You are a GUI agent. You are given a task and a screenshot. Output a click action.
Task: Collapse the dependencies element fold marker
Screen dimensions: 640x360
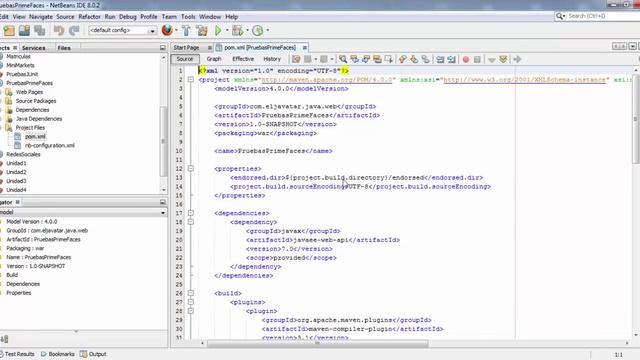[191, 213]
